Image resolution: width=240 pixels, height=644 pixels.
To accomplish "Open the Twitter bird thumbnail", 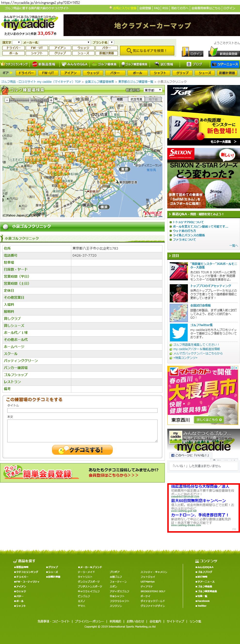I will [178, 332].
